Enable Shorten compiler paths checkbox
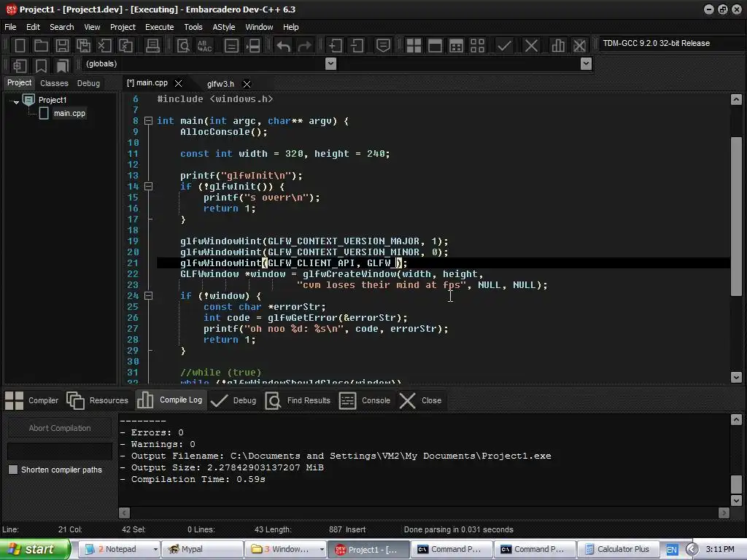 13,470
